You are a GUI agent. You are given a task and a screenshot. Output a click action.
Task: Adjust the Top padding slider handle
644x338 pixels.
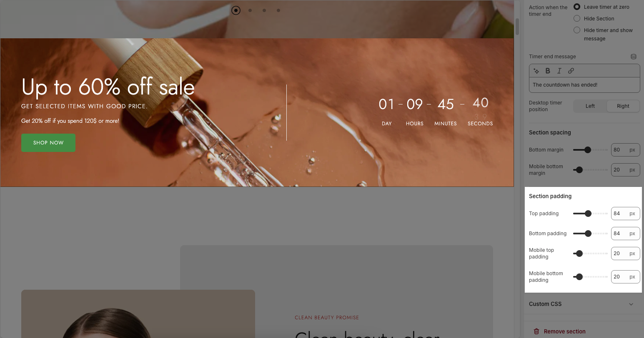pos(588,214)
